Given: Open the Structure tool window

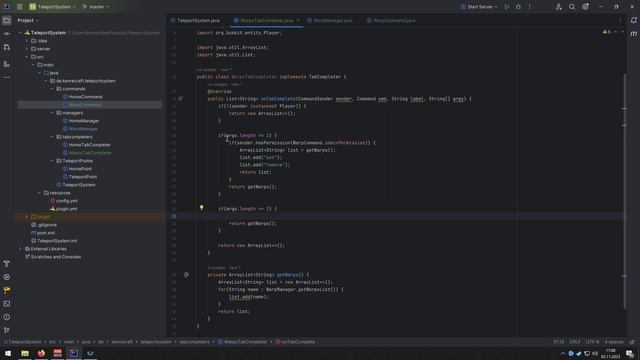Looking at the screenshot, I should pyautogui.click(x=7, y=64).
